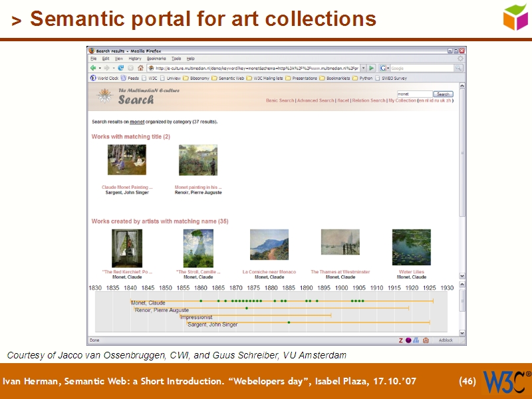Click the Stop loading icon
Screen dimensions: 532x399
(130, 68)
